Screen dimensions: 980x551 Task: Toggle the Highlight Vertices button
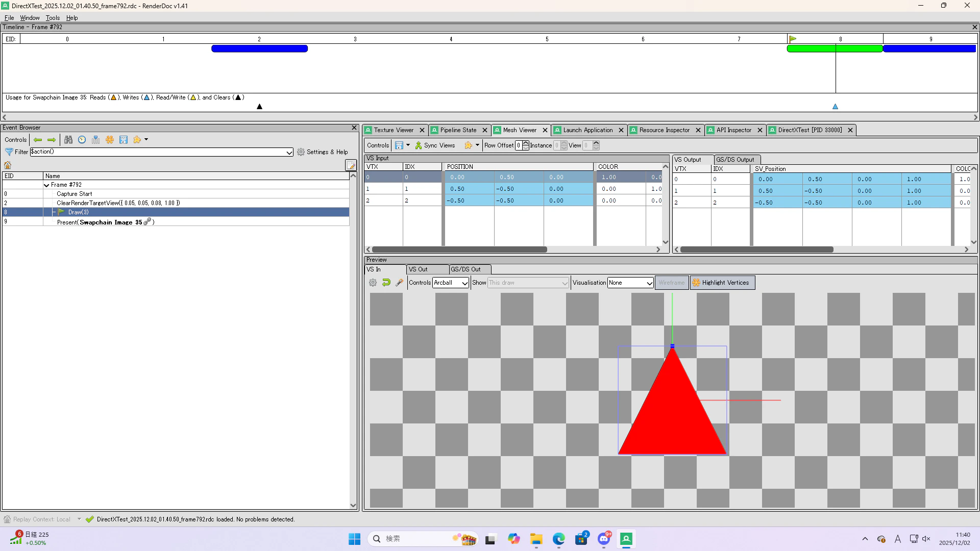(x=722, y=283)
